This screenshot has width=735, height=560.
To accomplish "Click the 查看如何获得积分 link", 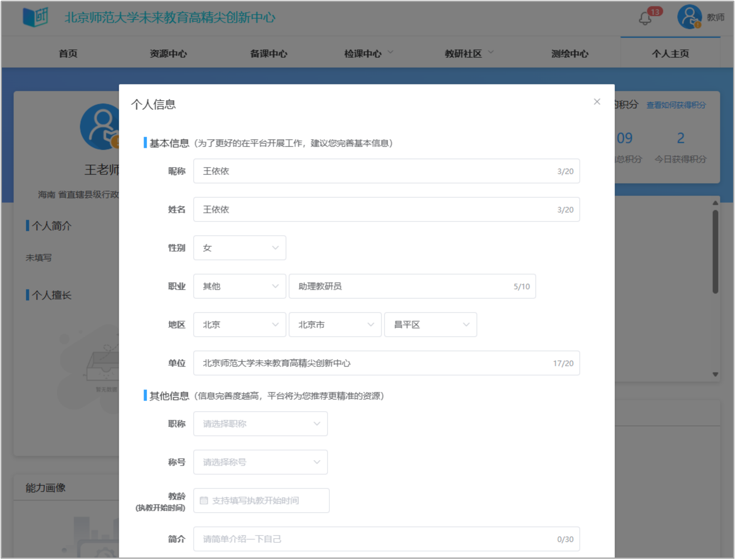I will pyautogui.click(x=676, y=105).
